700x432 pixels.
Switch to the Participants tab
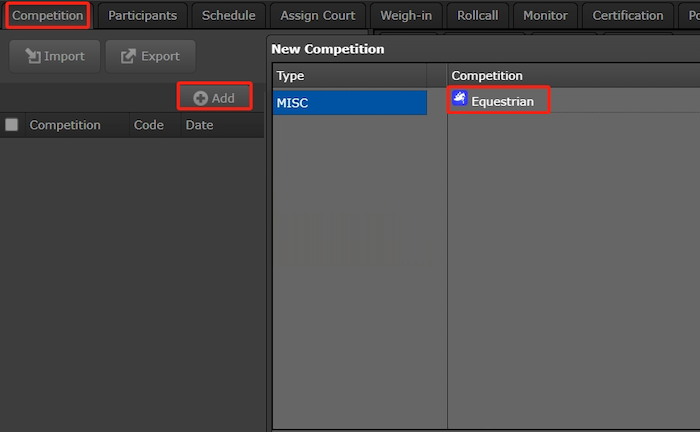[142, 15]
